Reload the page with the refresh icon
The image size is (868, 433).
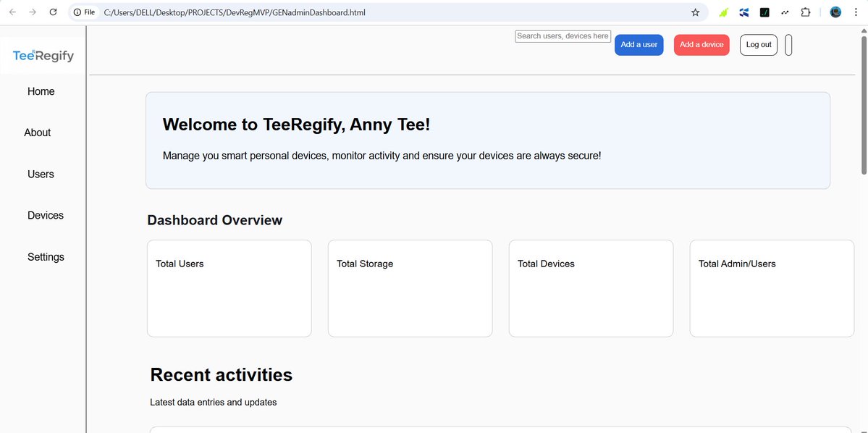tap(53, 12)
